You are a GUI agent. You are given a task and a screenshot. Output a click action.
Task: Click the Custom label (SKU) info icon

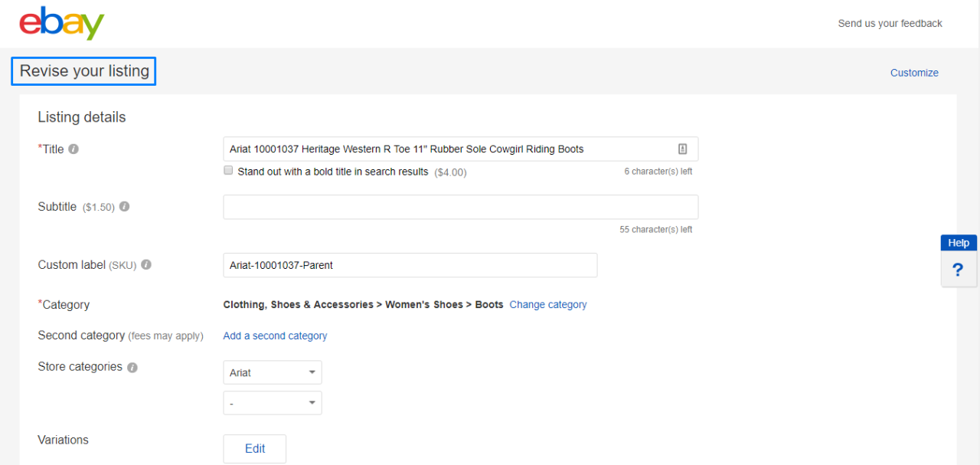tap(145, 264)
